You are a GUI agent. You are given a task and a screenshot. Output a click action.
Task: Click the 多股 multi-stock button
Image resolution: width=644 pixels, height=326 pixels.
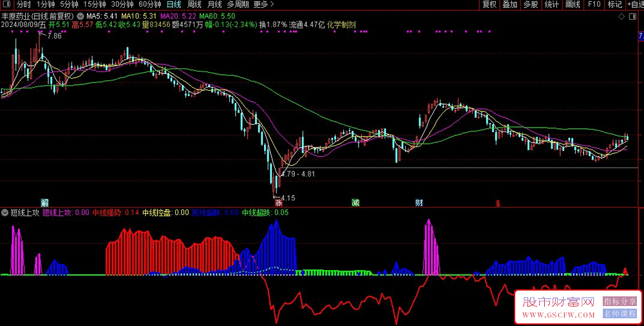(x=531, y=5)
